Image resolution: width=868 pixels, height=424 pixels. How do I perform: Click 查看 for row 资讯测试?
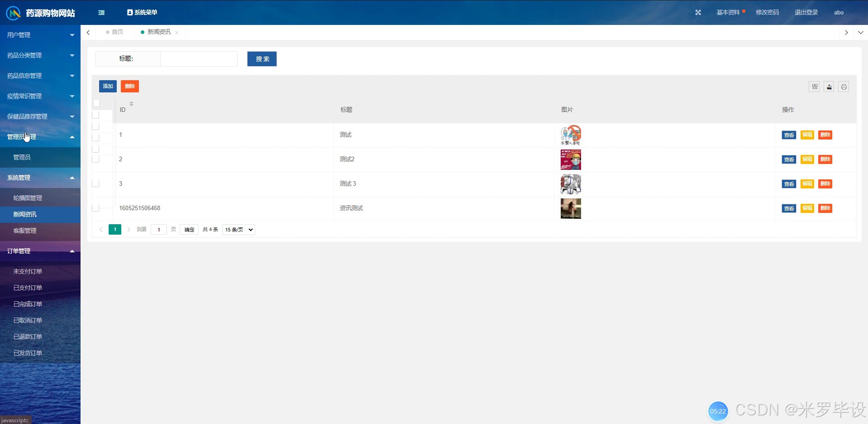[x=789, y=208]
